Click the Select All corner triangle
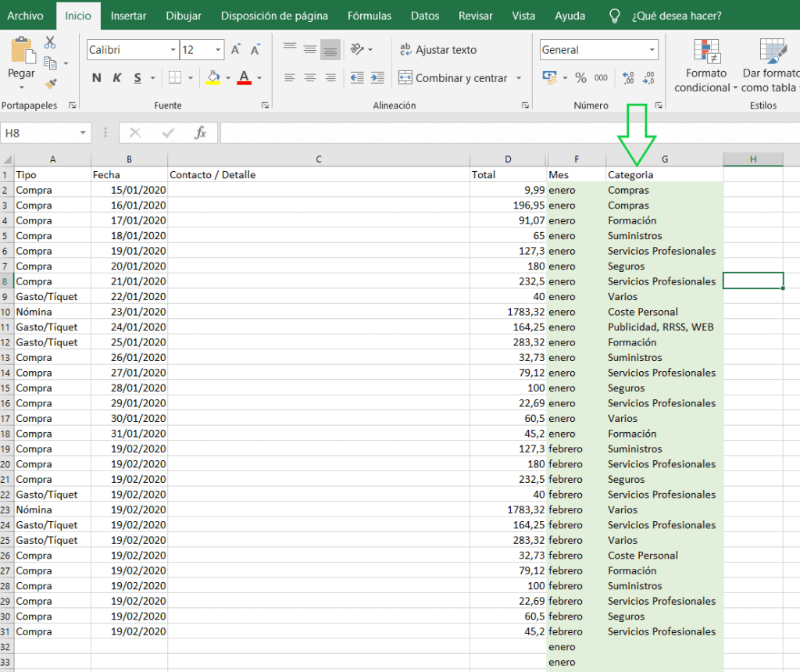Viewport: 800px width, 672px height. 7,159
